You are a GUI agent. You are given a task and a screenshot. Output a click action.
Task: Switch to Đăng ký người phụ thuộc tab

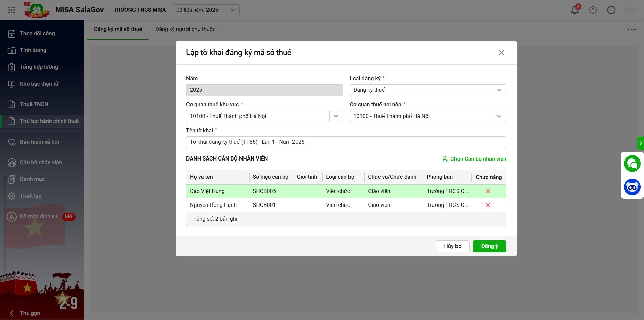coord(185,29)
